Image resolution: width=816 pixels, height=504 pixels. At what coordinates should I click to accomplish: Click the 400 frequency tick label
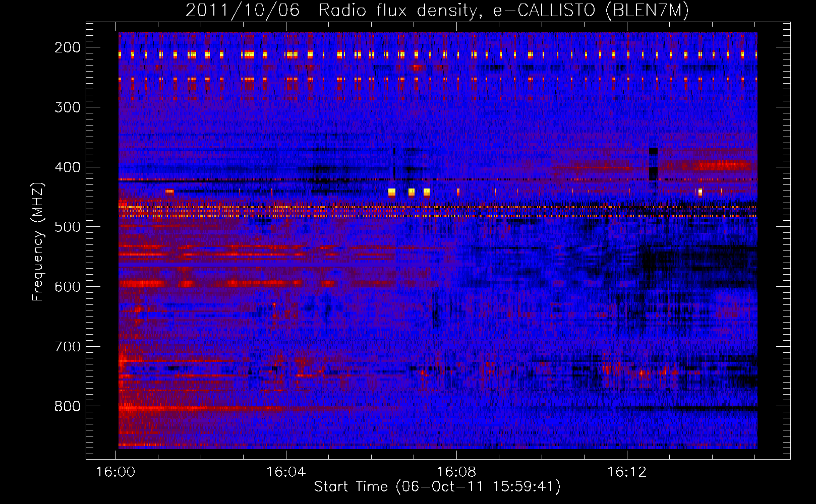pos(68,167)
